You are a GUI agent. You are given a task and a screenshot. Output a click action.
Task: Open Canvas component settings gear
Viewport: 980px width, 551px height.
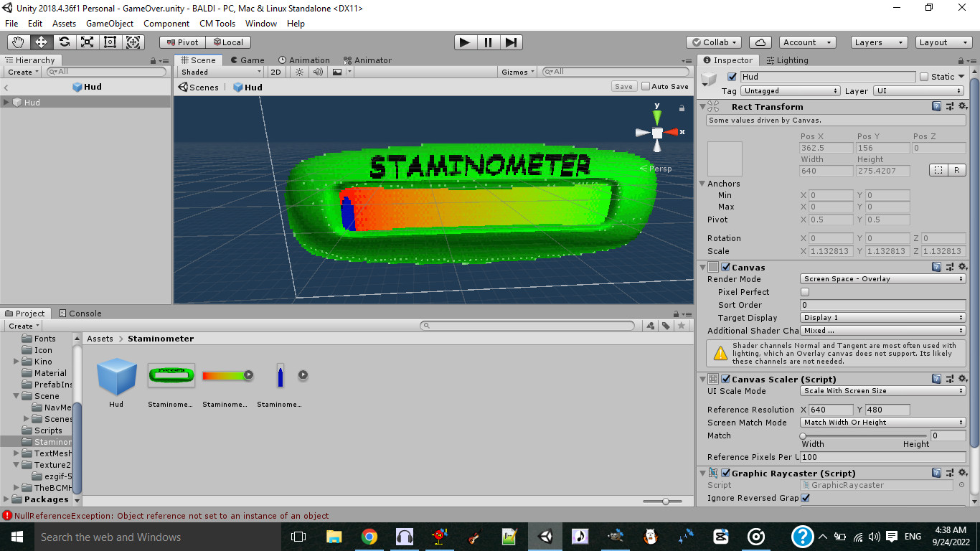click(x=962, y=267)
